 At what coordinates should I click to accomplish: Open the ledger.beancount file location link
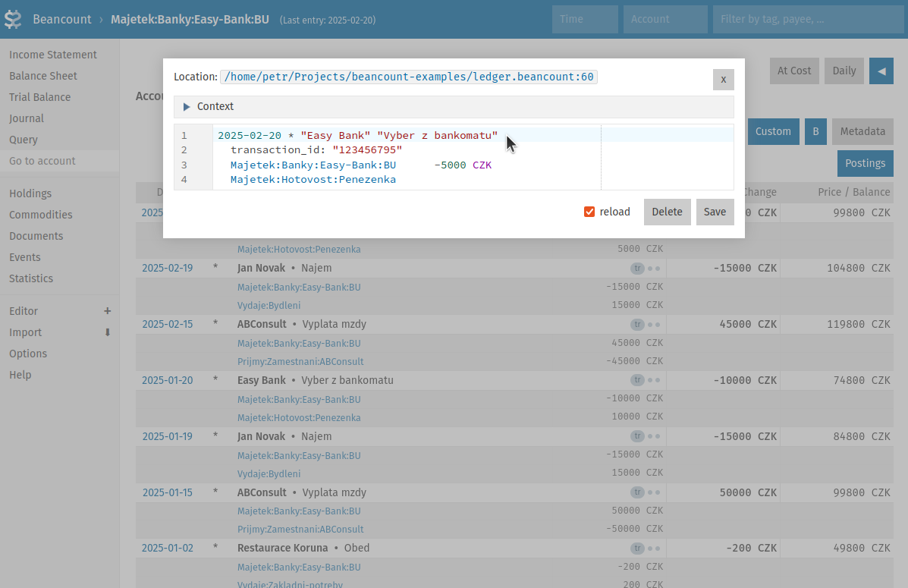[408, 77]
